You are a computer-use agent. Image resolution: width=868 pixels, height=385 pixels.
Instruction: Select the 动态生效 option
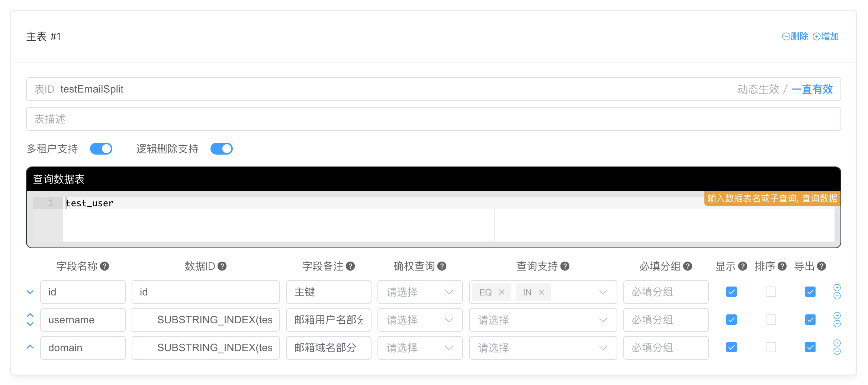758,89
